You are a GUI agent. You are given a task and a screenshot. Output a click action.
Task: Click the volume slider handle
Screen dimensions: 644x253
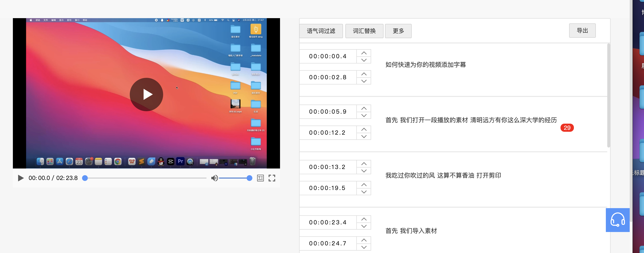249,178
